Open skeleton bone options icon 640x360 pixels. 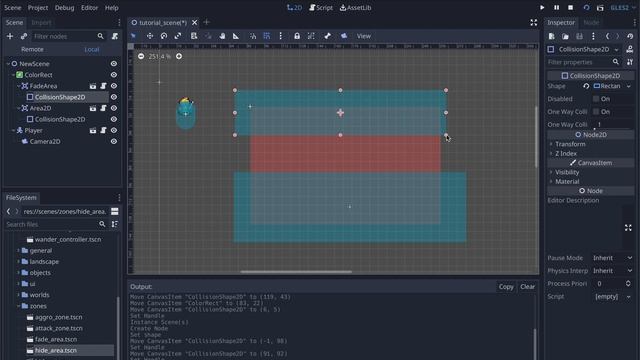point(328,36)
